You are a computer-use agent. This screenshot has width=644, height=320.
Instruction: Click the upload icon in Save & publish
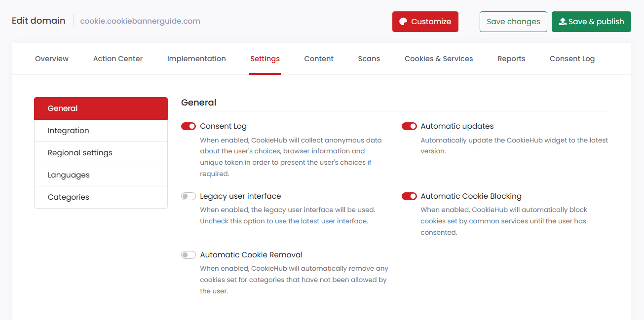pyautogui.click(x=563, y=22)
